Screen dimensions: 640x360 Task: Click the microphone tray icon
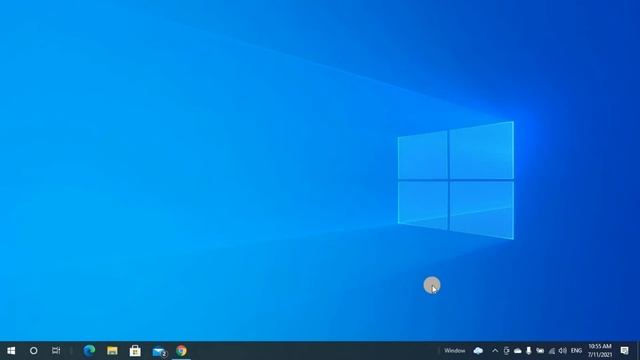[529, 351]
